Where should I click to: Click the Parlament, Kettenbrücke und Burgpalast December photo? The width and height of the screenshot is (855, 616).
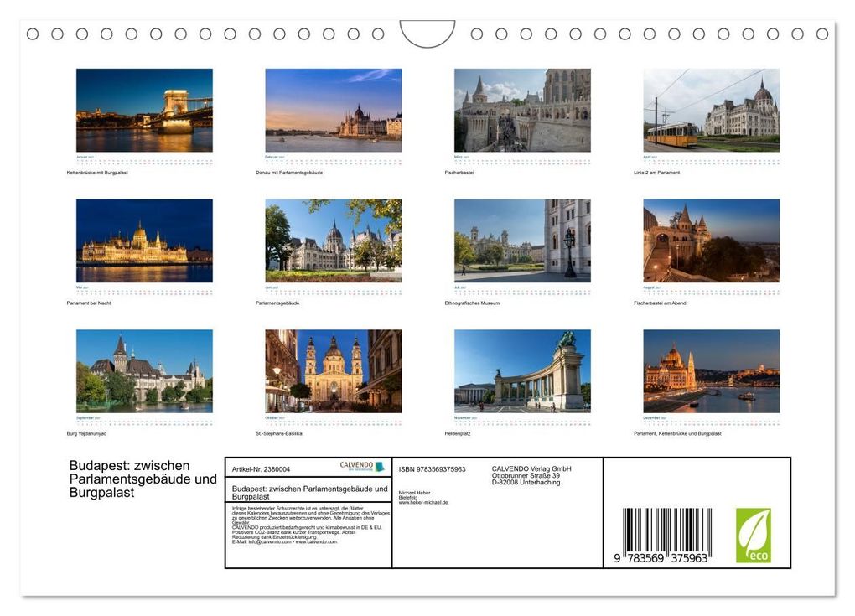pos(712,371)
